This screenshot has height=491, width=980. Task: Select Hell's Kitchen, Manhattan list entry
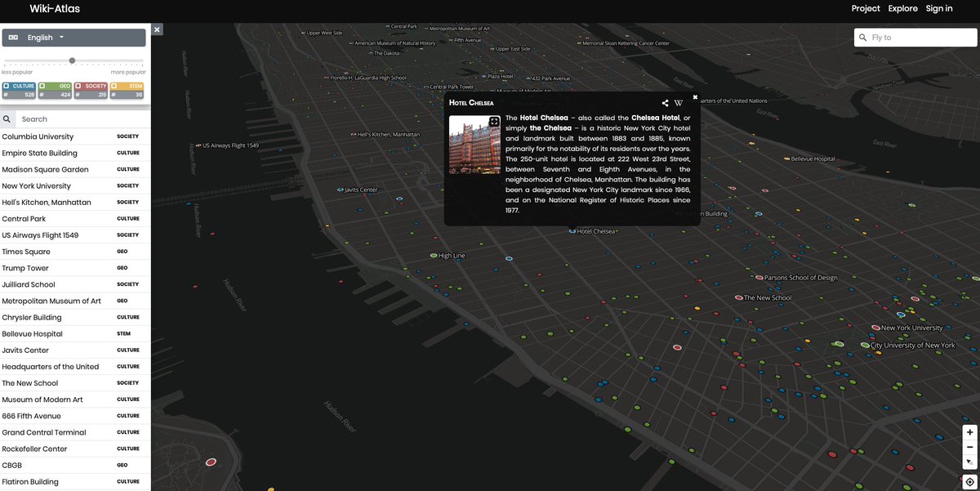click(x=75, y=202)
